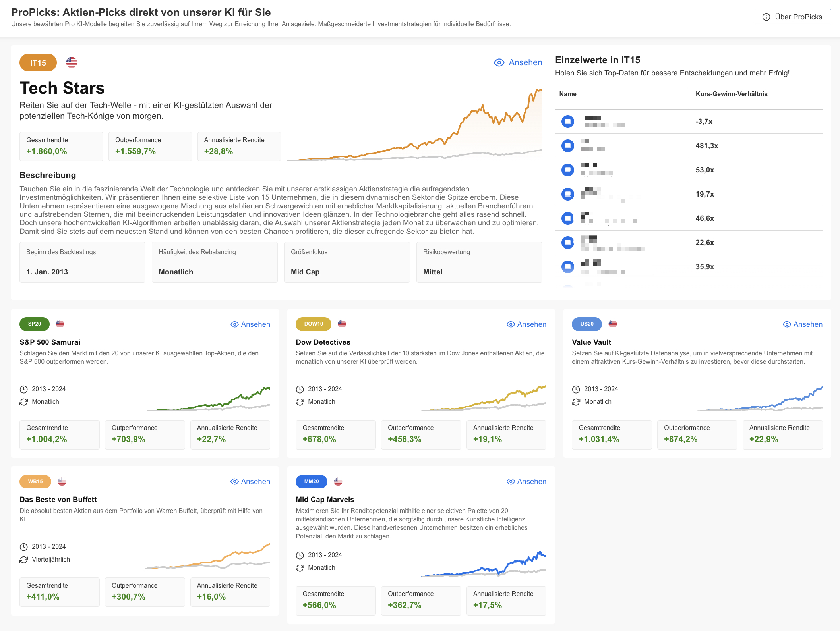Click the +1.031,4% Gesamtrendite value
This screenshot has height=631, width=840.
(599, 440)
